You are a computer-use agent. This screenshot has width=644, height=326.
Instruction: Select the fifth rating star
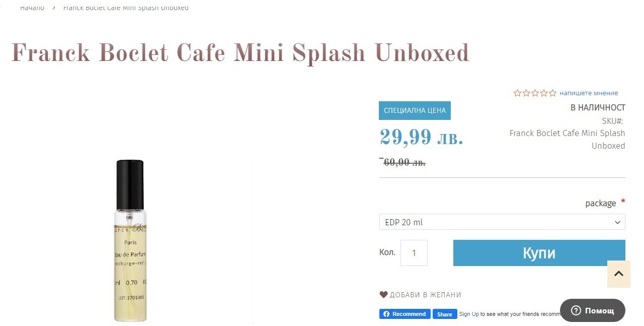coord(552,93)
